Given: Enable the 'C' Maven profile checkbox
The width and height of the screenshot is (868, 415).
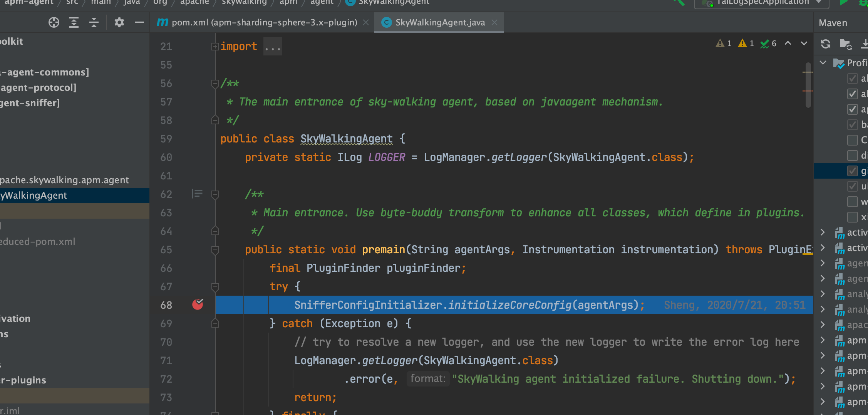Looking at the screenshot, I should point(853,140).
